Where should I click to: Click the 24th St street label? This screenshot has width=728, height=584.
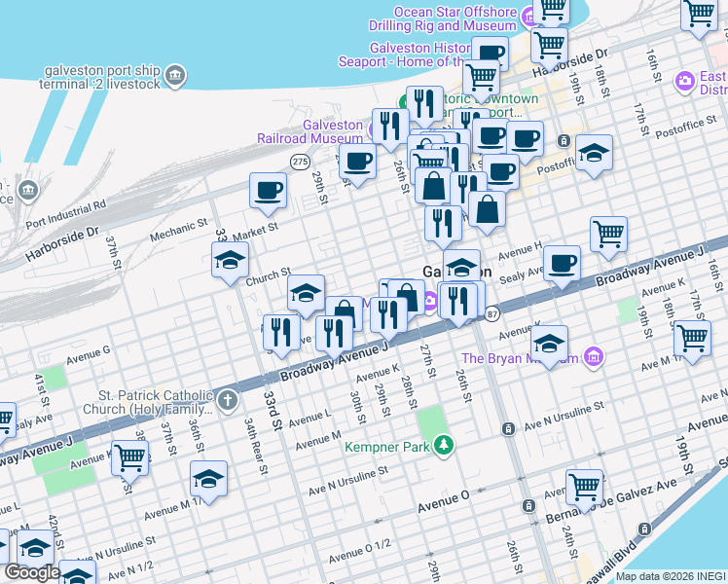coord(570,542)
